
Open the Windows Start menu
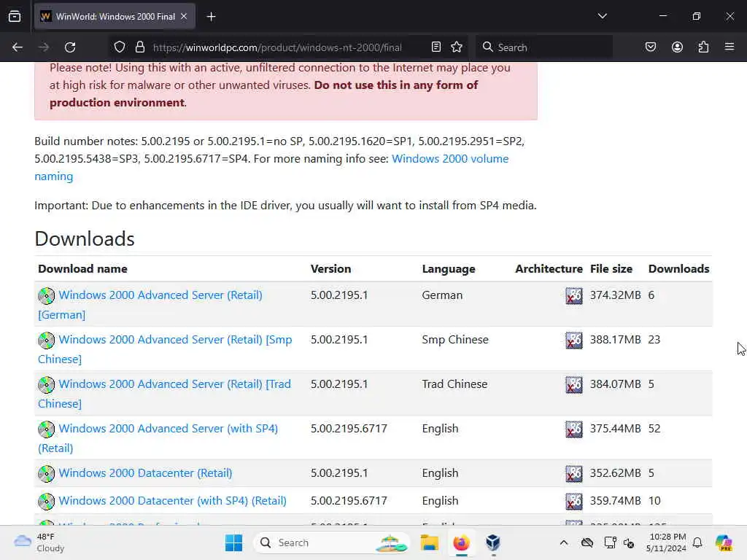pos(233,542)
